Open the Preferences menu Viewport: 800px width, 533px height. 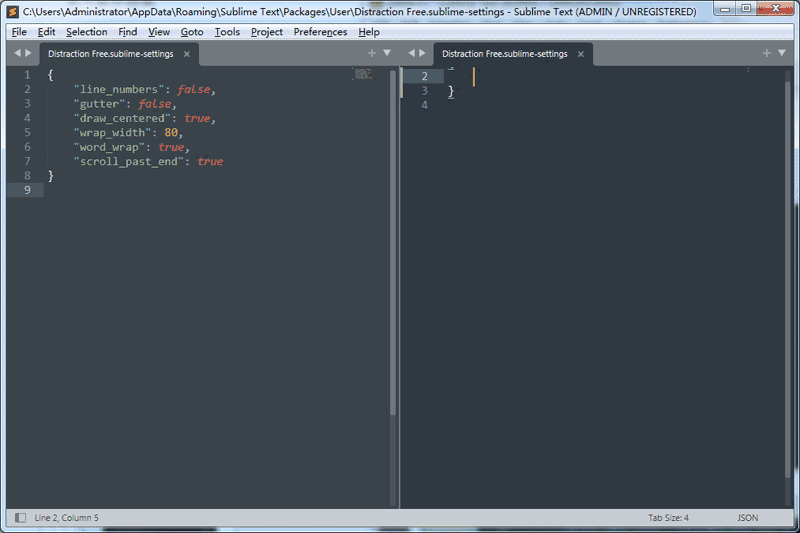[320, 32]
